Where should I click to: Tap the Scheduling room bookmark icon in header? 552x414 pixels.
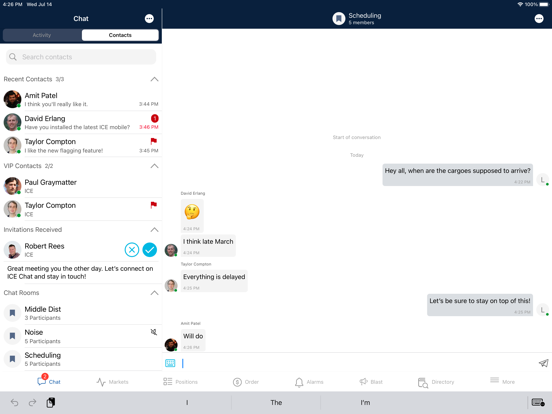point(339,18)
